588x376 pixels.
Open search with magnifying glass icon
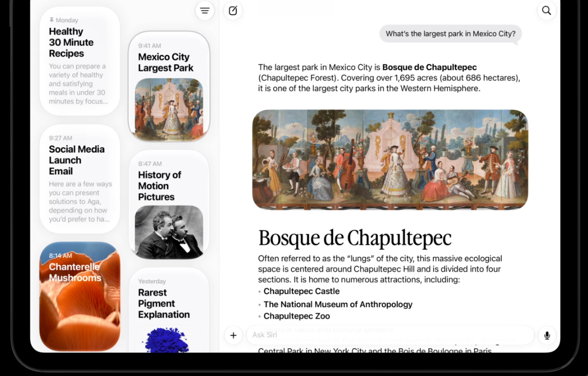[546, 11]
